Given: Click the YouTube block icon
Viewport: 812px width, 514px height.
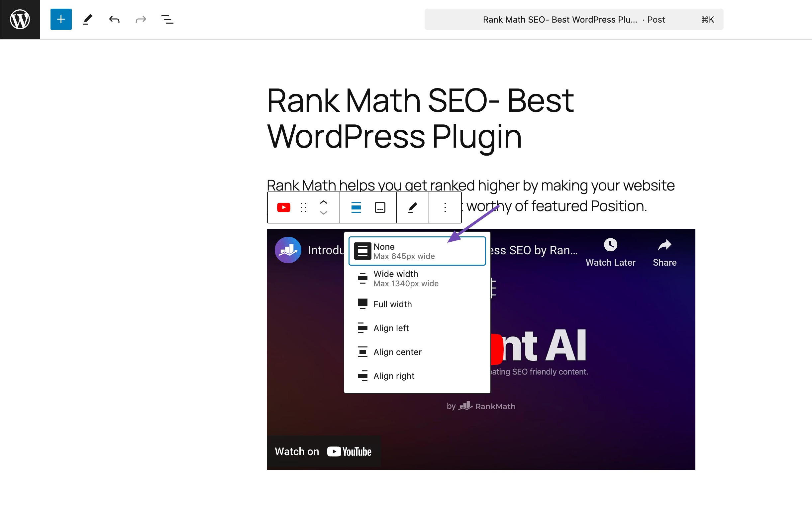Looking at the screenshot, I should [x=283, y=207].
